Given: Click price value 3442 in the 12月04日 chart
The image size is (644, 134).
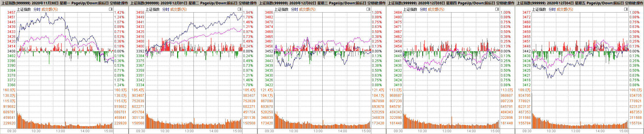Looking at the screenshot, I should (x=527, y=51).
